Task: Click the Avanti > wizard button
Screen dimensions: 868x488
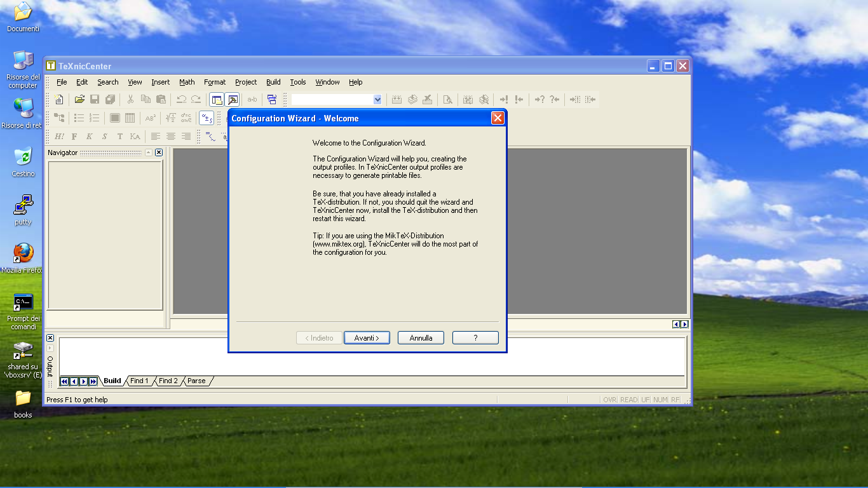Action: (x=367, y=338)
